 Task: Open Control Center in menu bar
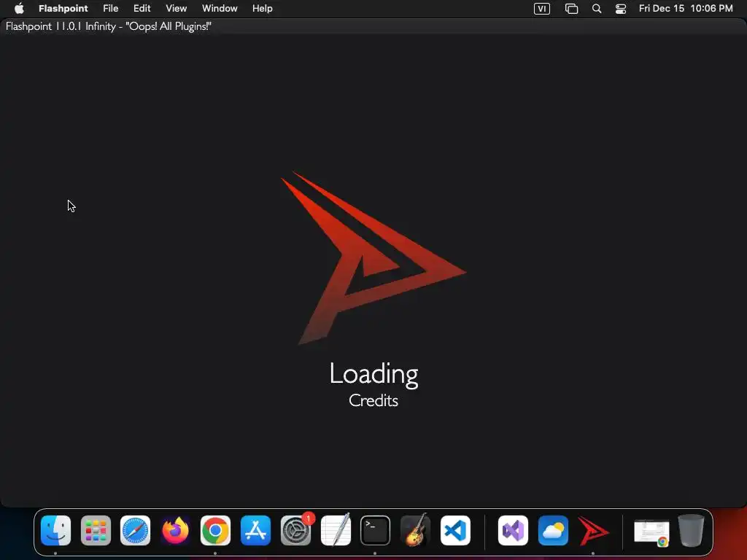click(621, 9)
